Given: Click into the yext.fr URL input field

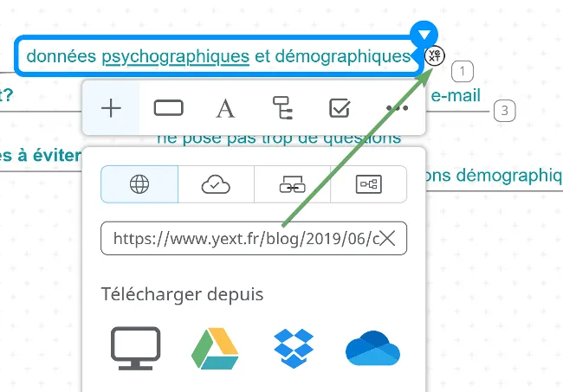Looking at the screenshot, I should pos(254,238).
